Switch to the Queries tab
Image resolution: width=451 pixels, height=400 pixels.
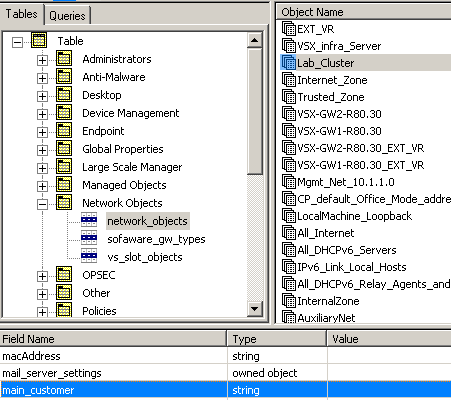[67, 16]
